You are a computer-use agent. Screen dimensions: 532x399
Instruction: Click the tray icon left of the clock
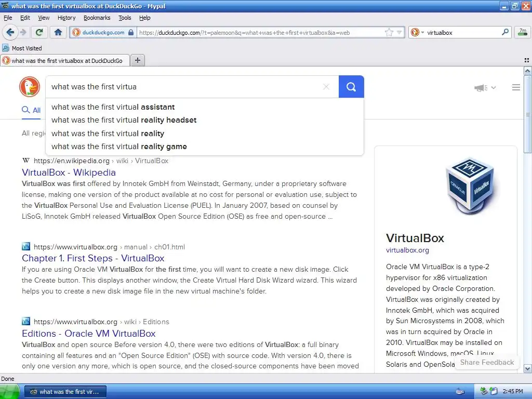click(x=494, y=392)
